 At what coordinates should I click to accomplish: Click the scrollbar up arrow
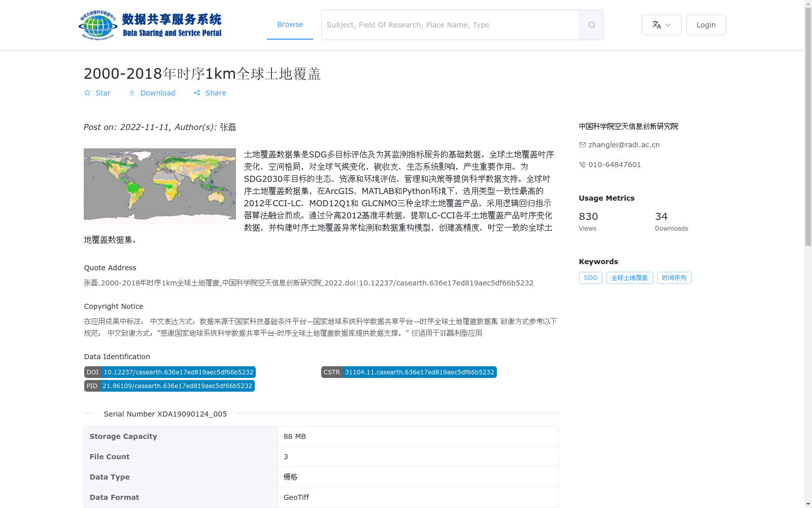808,4
